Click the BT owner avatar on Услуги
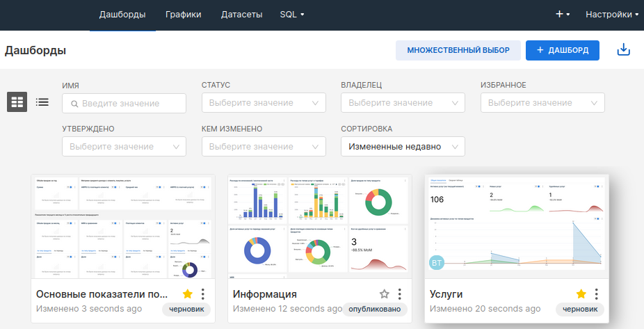Viewport: 644px width, 329px height. [437, 263]
